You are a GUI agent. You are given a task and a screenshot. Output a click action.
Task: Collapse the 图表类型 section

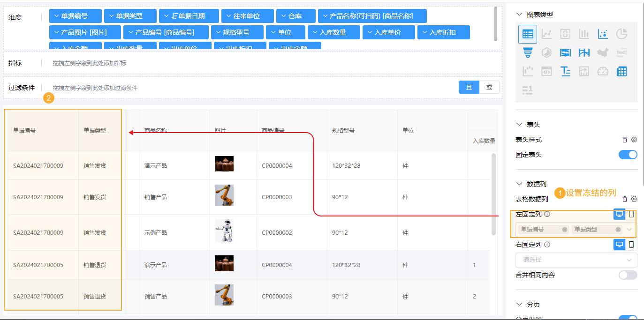(519, 15)
